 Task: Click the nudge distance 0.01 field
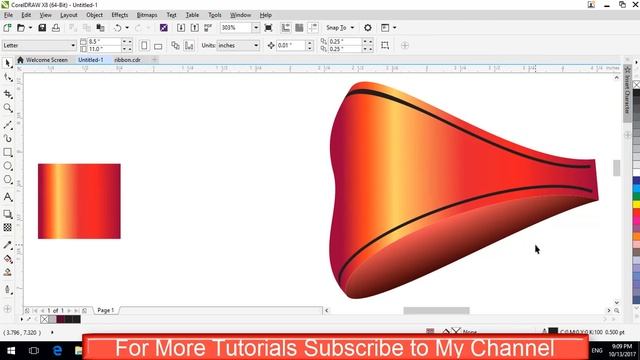tap(291, 45)
